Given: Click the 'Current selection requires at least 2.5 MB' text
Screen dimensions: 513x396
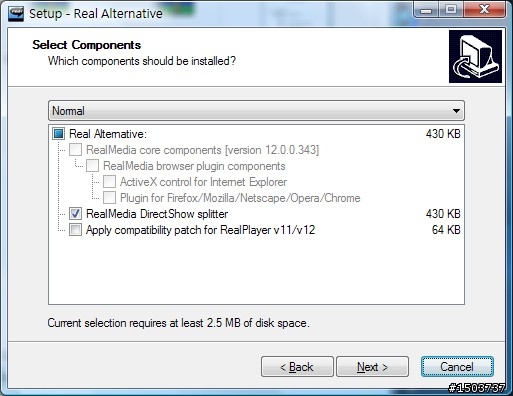Looking at the screenshot, I should point(178,323).
